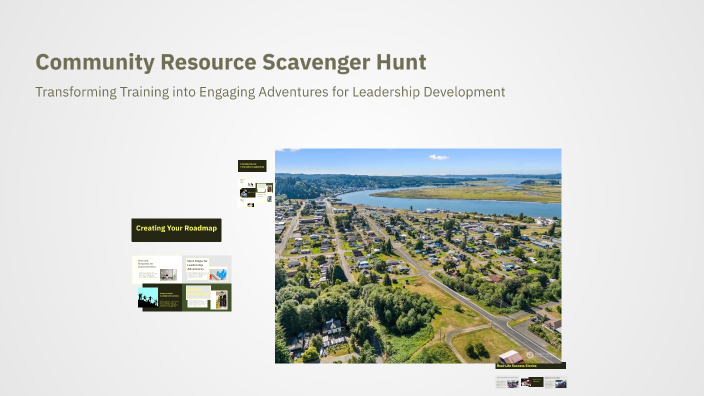Open first slide under 'Real-Life Success Stories'
704x396 pixels.
(x=507, y=383)
